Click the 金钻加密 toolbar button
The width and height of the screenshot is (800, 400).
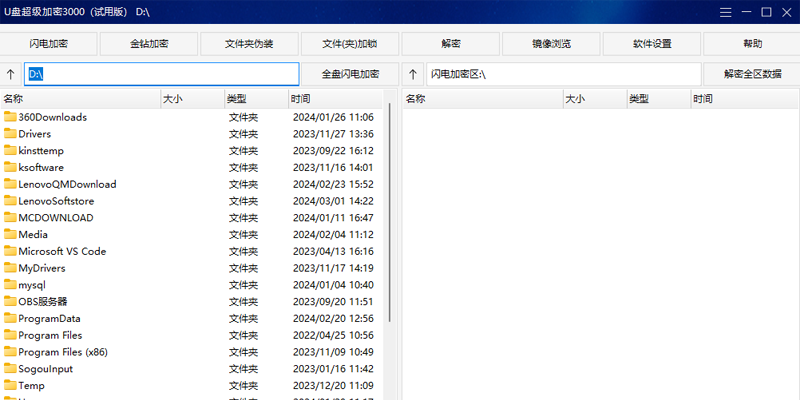[149, 44]
